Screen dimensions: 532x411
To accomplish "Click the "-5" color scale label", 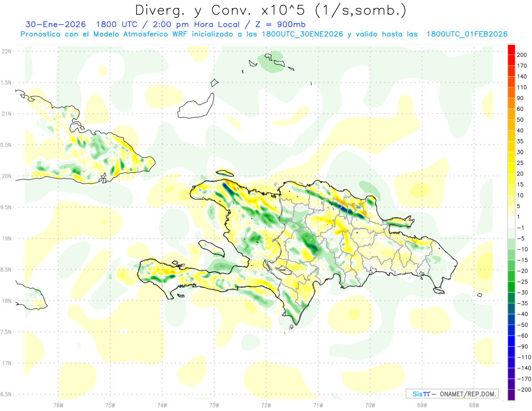I will [x=521, y=239].
